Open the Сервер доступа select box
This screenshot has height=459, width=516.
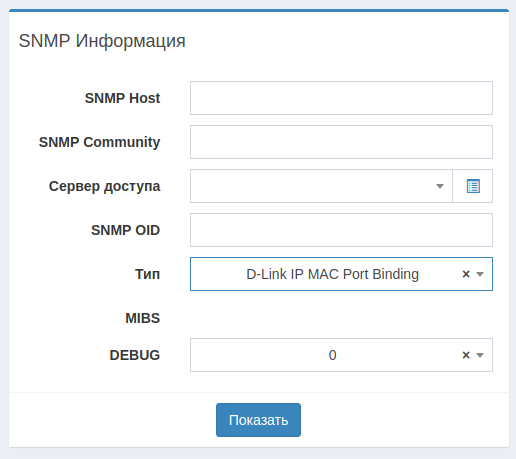point(321,186)
